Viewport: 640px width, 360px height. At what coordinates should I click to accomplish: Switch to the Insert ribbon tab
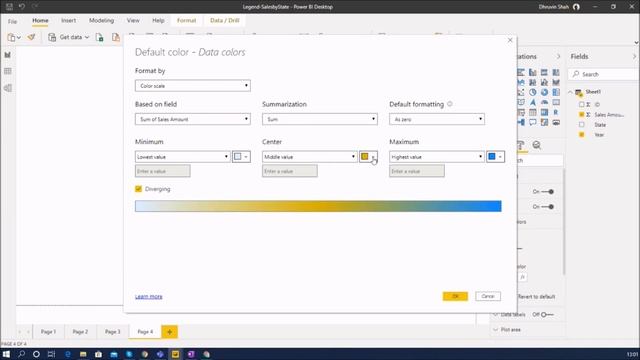[x=68, y=20]
